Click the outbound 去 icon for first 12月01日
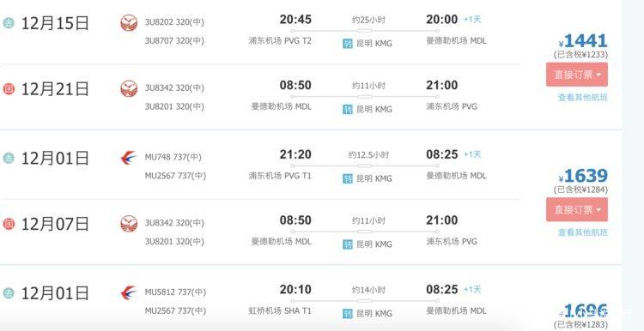 (9, 158)
